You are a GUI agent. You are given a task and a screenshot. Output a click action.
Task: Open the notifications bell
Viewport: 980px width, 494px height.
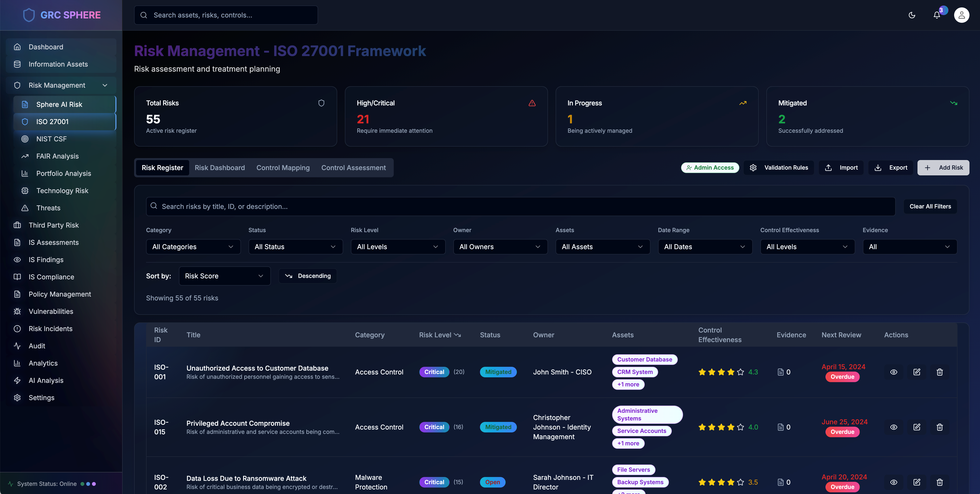[x=937, y=15]
